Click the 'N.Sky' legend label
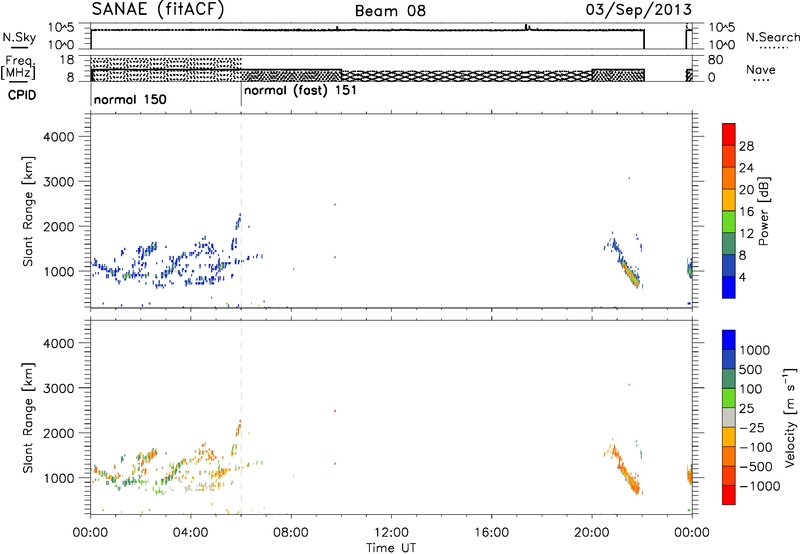 coord(19,38)
